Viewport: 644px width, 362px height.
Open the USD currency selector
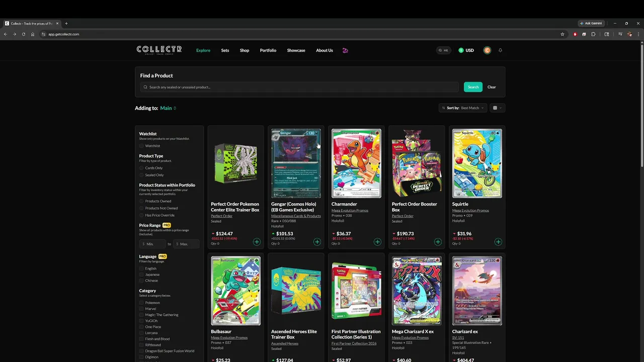[x=466, y=50]
